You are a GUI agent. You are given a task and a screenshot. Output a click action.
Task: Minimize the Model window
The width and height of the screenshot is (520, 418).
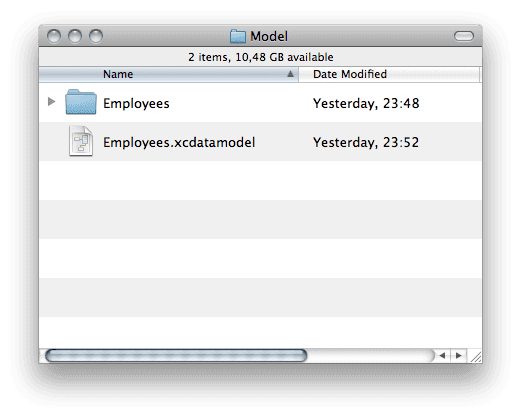(75, 36)
